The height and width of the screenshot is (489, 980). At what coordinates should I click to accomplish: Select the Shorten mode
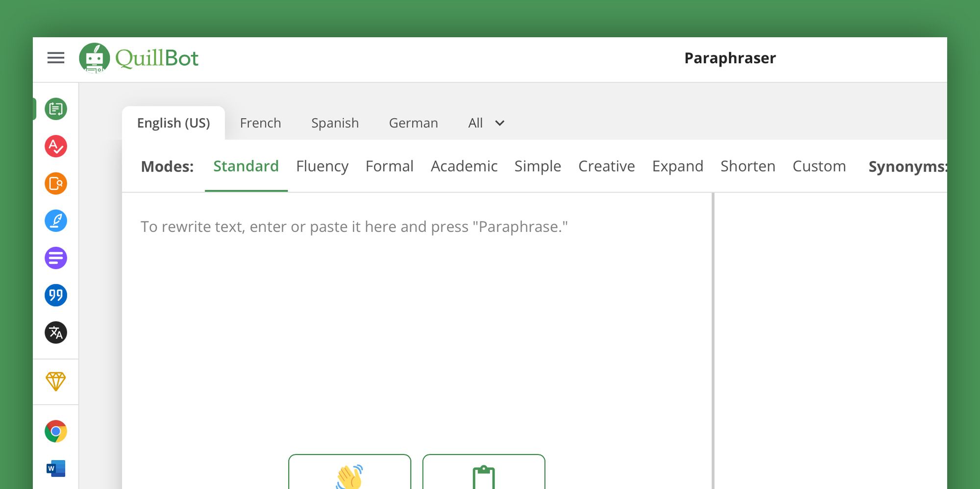[748, 166]
